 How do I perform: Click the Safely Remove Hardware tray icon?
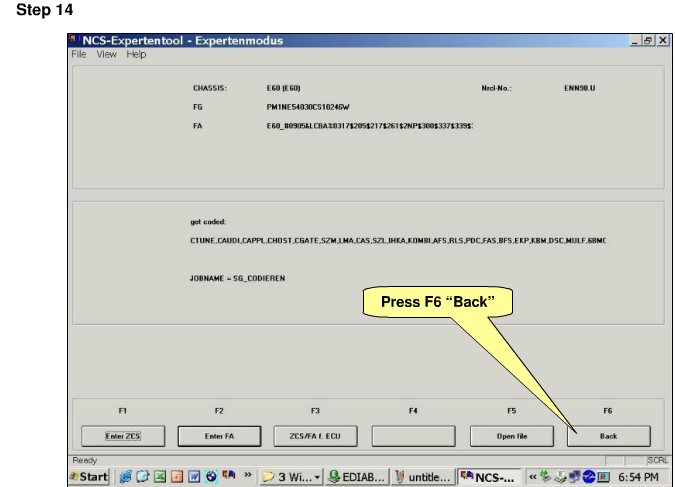[x=560, y=477]
